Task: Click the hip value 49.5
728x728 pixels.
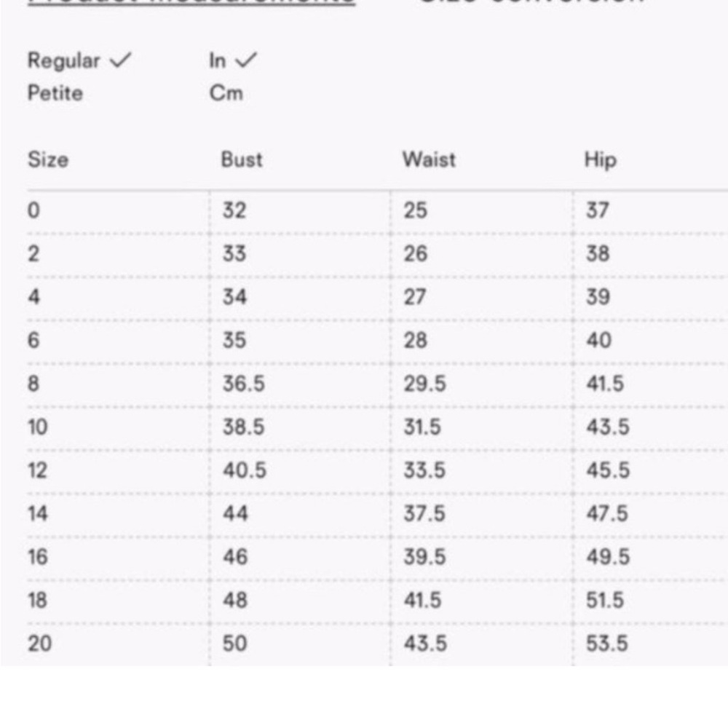Action: click(608, 557)
